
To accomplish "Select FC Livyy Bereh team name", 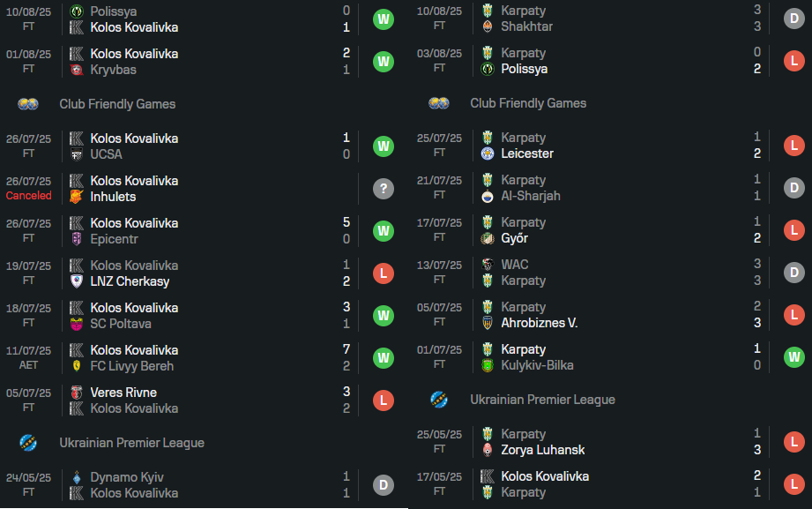I will point(131,366).
